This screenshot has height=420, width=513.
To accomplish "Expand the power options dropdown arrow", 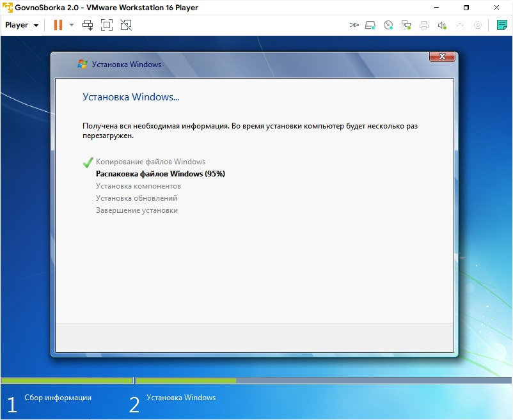I will click(72, 25).
